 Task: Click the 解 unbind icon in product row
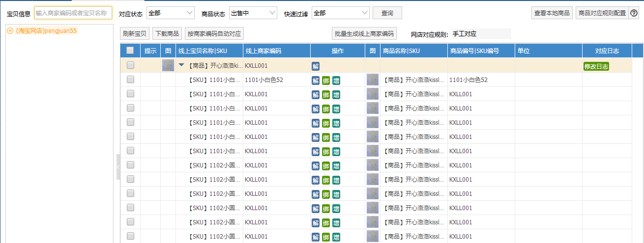316,66
